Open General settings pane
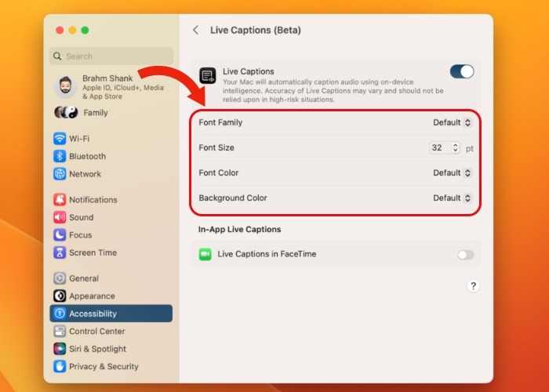 111,278
